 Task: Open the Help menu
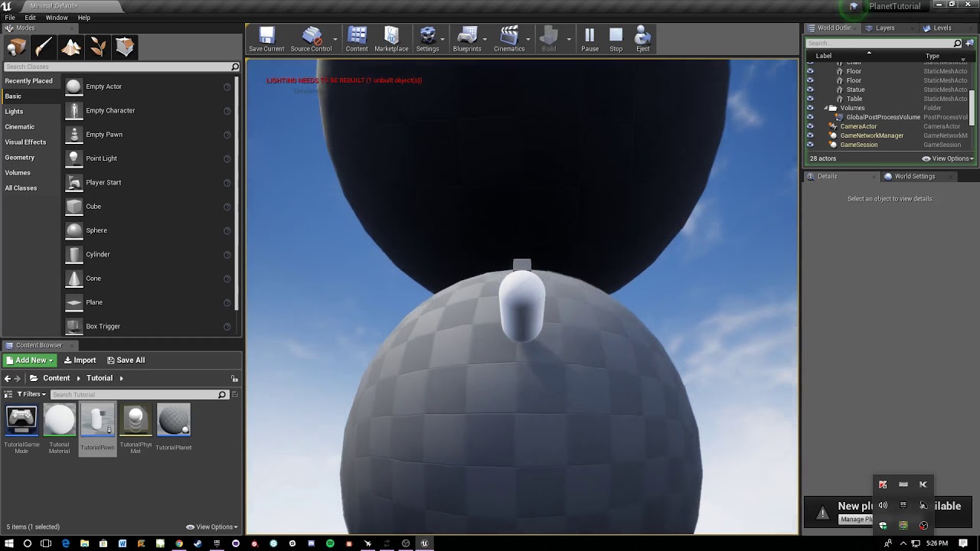tap(84, 18)
